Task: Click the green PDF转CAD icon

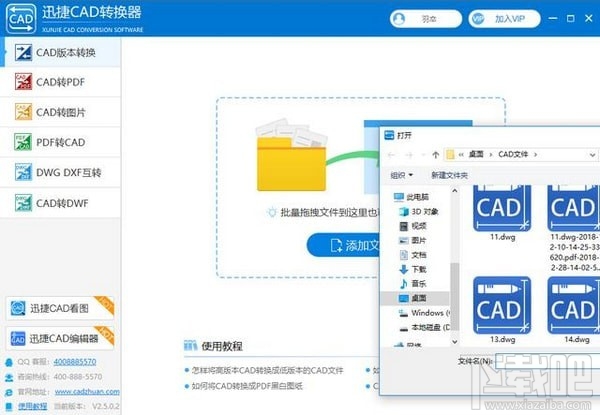Action: [23, 142]
